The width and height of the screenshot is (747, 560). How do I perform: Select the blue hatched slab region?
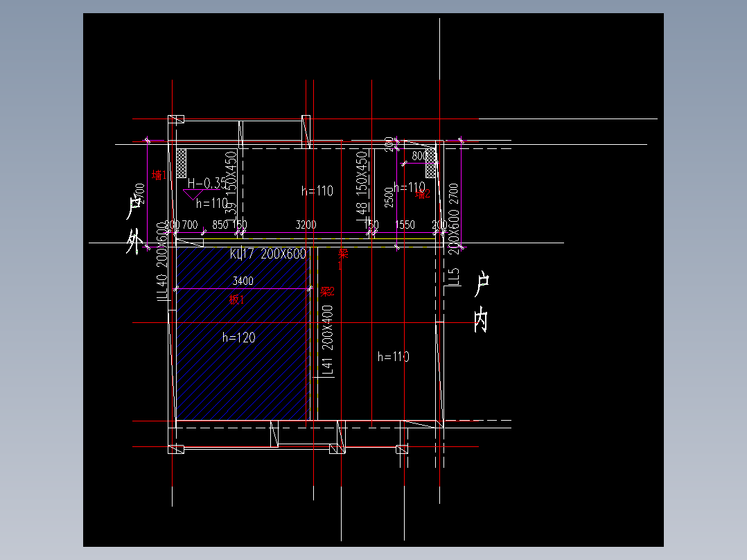pos(243,333)
